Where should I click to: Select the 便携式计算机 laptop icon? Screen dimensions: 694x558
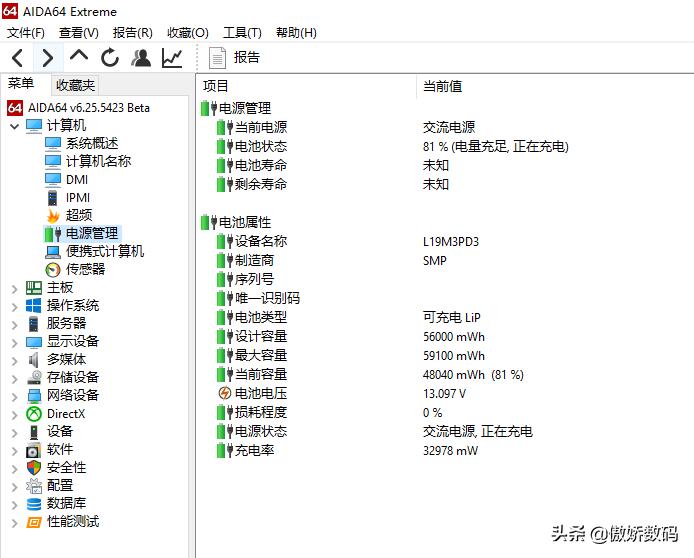[x=53, y=252]
